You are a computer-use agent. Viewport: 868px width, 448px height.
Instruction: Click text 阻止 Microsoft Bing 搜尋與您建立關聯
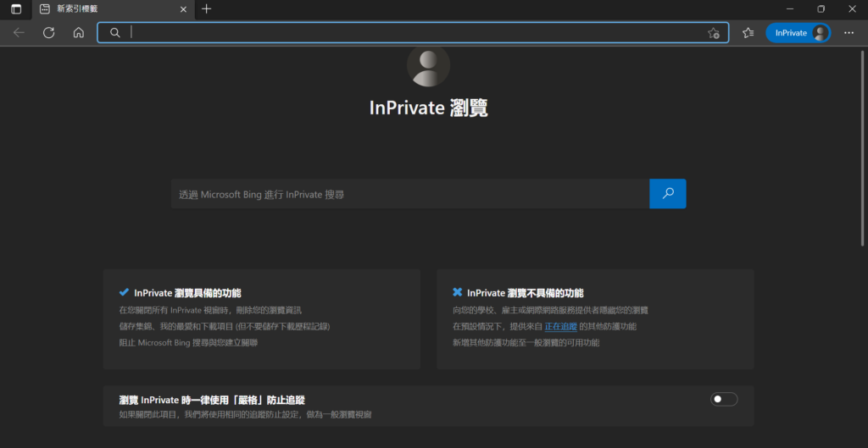pos(188,342)
